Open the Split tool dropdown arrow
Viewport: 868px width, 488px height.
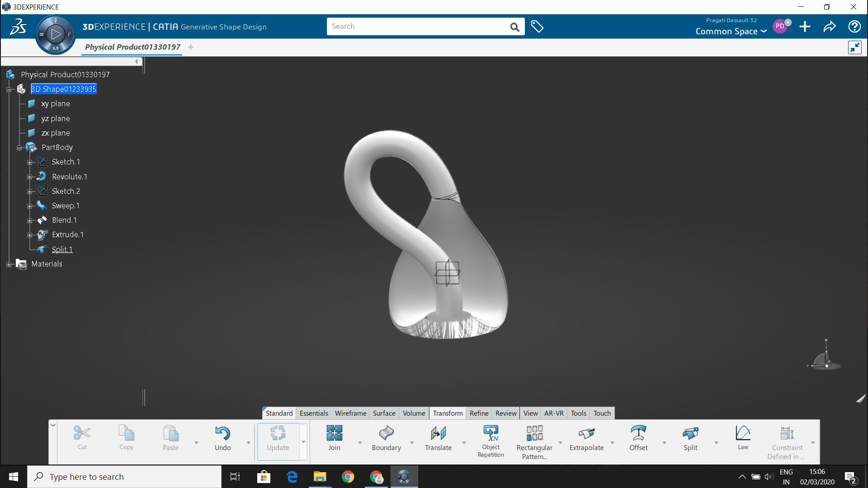716,443
